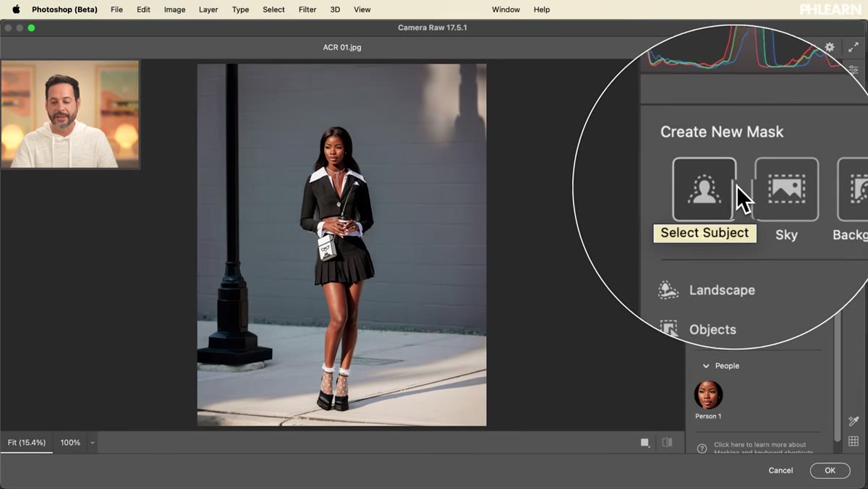Click the Camera Raw 17.5.1 title text
868x489 pixels.
tap(434, 27)
